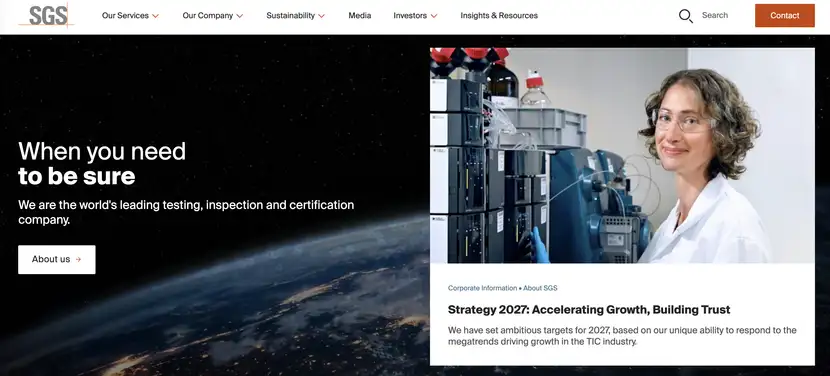This screenshot has height=376, width=830.
Task: Expand the Our Services chevron
Action: 155,16
